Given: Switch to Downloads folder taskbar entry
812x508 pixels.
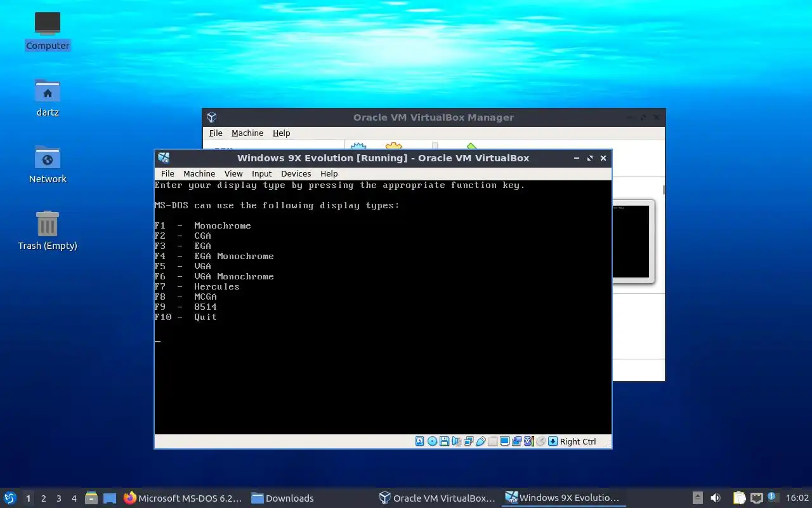Looking at the screenshot, I should 282,498.
